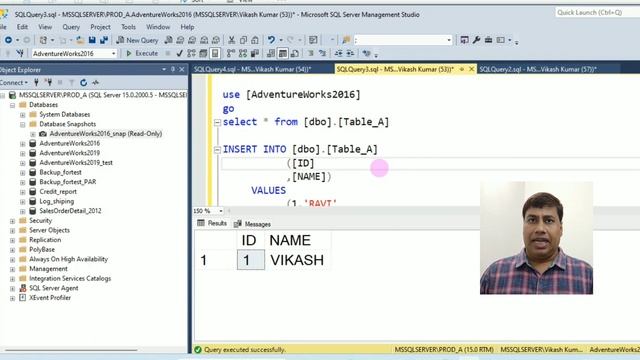Switch output to Results to Text
This screenshot has height=360, width=640.
(x=271, y=53)
